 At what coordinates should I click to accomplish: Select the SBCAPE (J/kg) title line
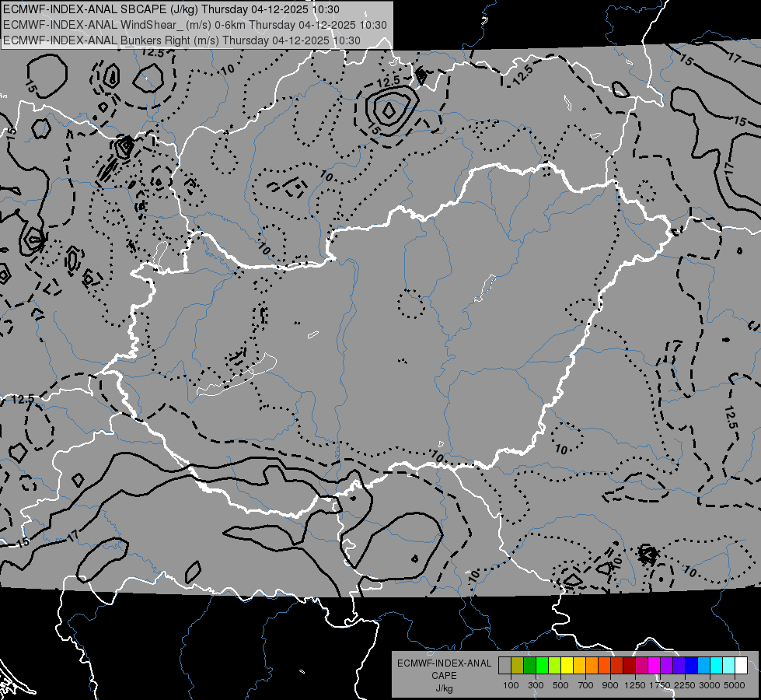(171, 9)
